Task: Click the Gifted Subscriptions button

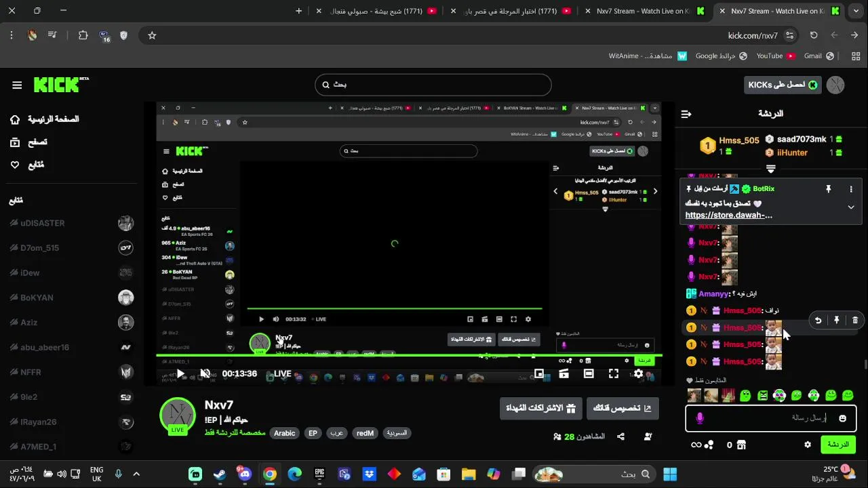Action: [x=540, y=408]
